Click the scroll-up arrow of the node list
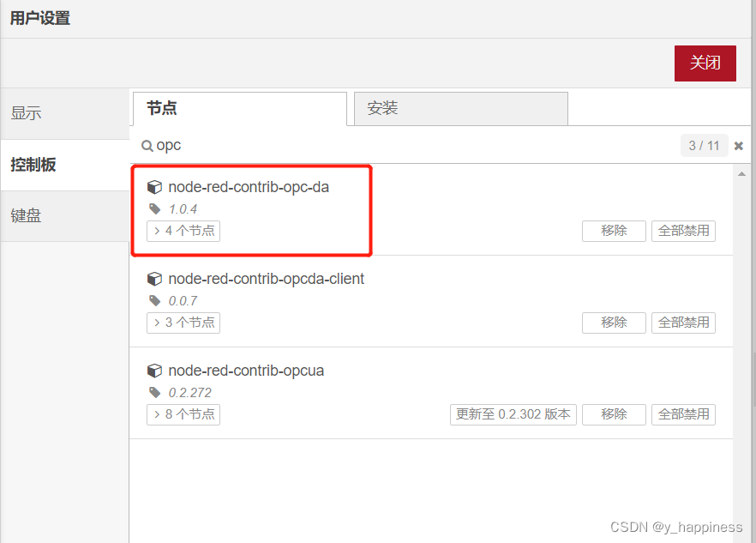This screenshot has height=543, width=756. 741,174
